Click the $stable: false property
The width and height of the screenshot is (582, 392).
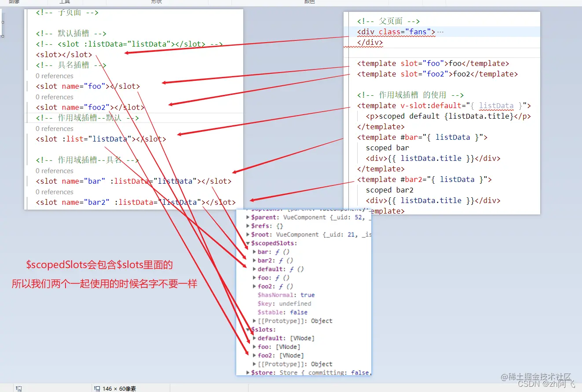tap(282, 312)
